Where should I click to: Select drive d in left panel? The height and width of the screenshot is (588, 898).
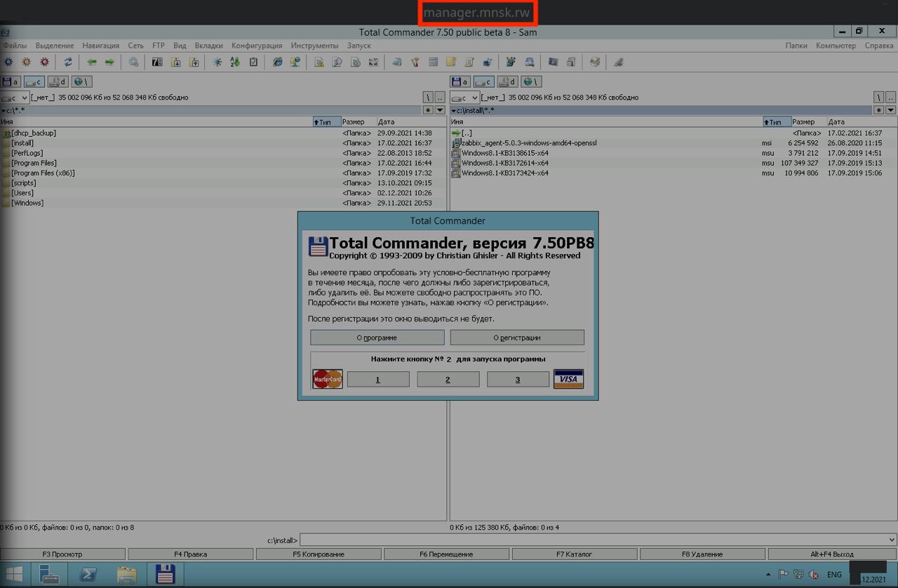pos(58,82)
